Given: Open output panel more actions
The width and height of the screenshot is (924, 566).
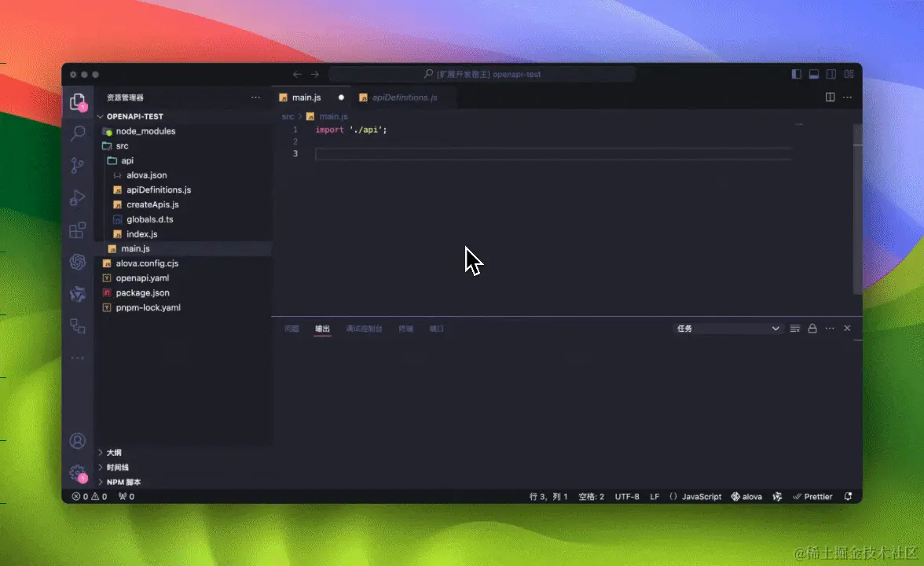Looking at the screenshot, I should click(x=830, y=329).
